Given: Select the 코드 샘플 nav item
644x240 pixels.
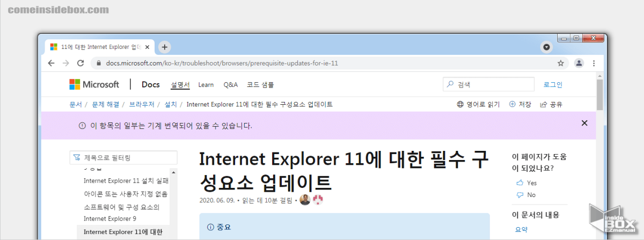Looking at the screenshot, I should tap(260, 85).
